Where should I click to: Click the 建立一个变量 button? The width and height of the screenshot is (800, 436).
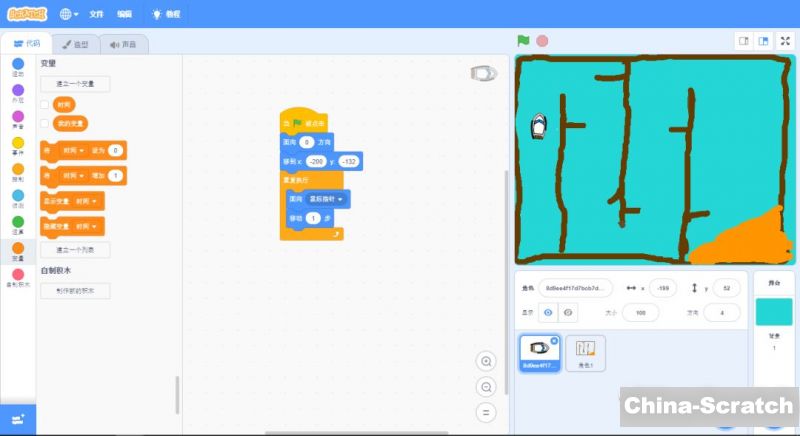(x=75, y=84)
